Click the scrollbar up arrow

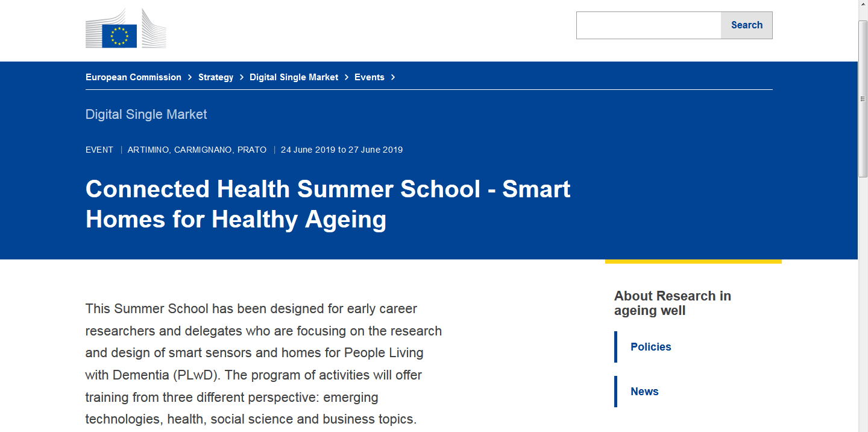tap(863, 5)
